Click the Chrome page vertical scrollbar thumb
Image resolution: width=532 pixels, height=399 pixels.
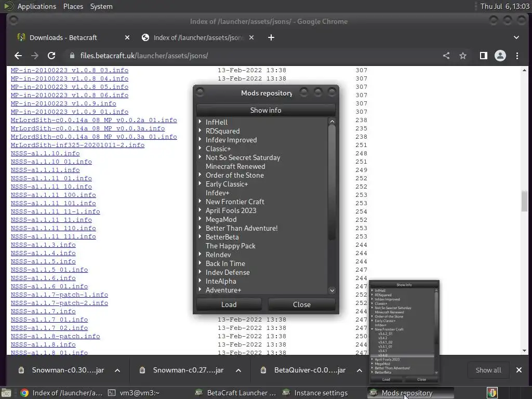pos(525,201)
